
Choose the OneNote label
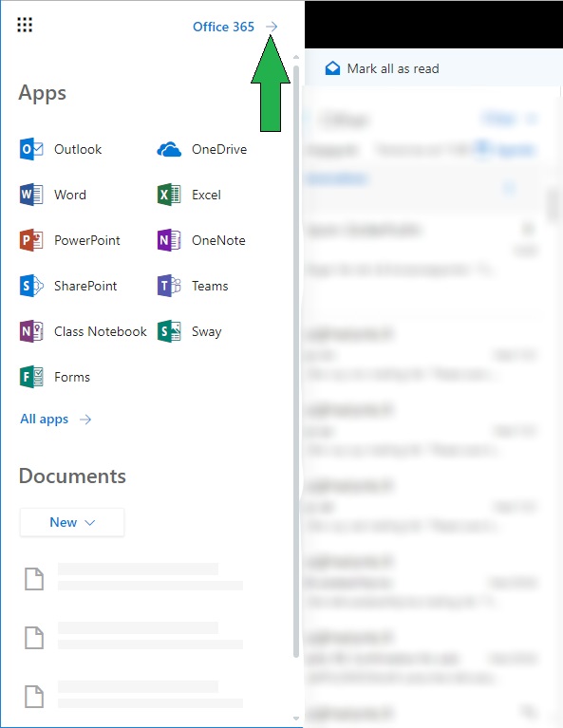click(218, 240)
